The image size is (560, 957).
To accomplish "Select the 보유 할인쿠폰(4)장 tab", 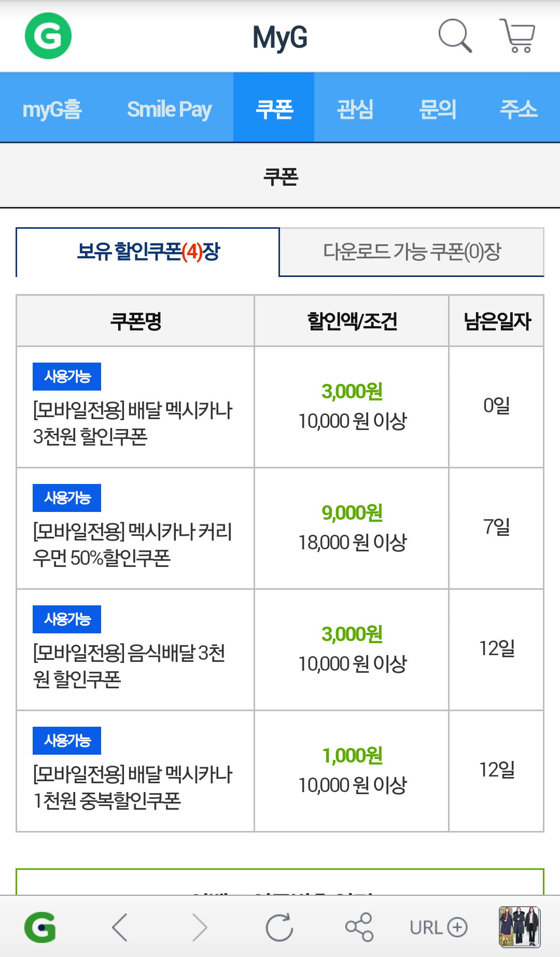I will [x=148, y=252].
